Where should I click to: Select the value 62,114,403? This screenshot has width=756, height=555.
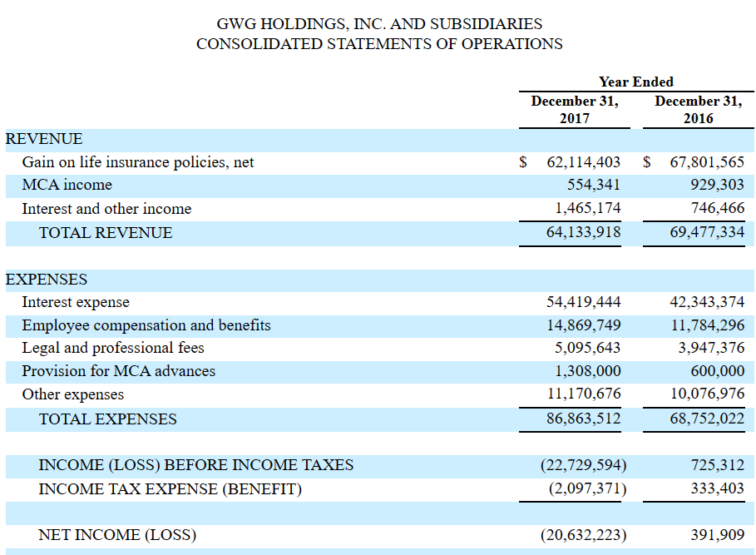tap(583, 162)
